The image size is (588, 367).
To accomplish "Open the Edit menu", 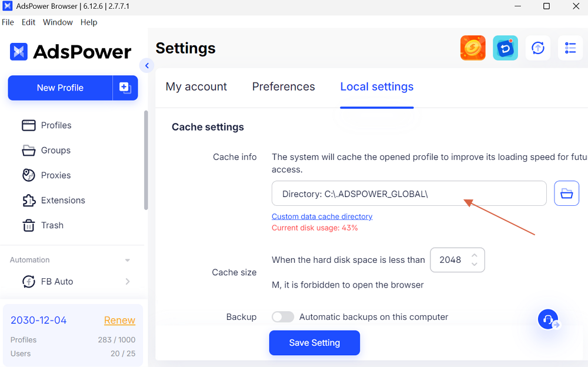I will click(x=28, y=22).
